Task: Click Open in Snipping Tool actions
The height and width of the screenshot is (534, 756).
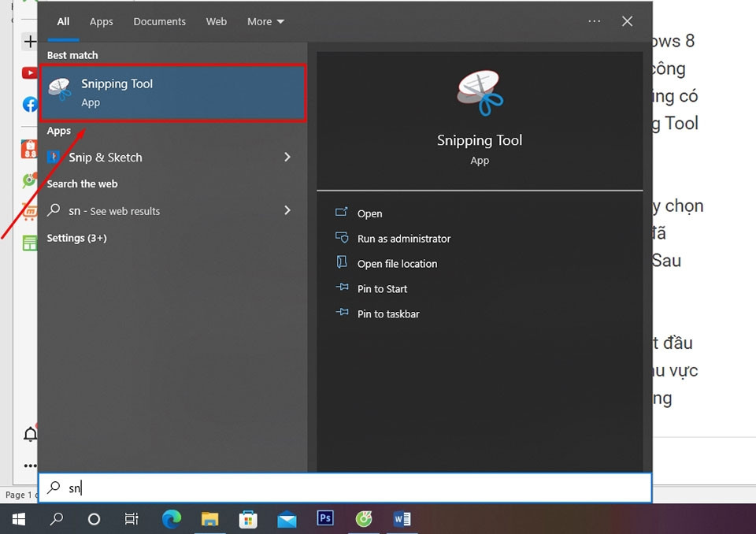Action: click(x=370, y=213)
